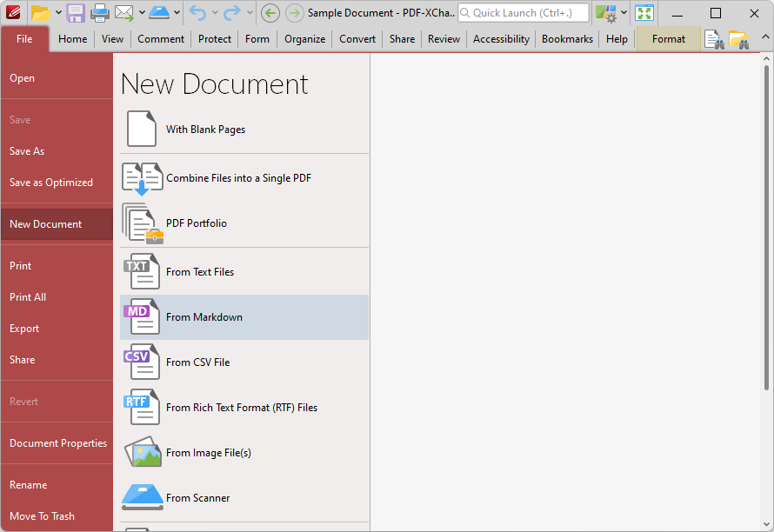Open the Bookmarks tab
Image resolution: width=774 pixels, height=532 pixels.
point(567,39)
